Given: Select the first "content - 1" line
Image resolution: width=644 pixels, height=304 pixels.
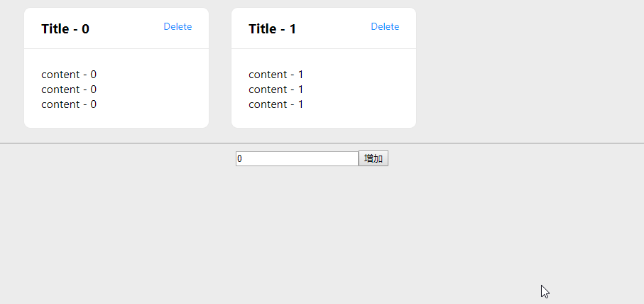Looking at the screenshot, I should (276, 75).
